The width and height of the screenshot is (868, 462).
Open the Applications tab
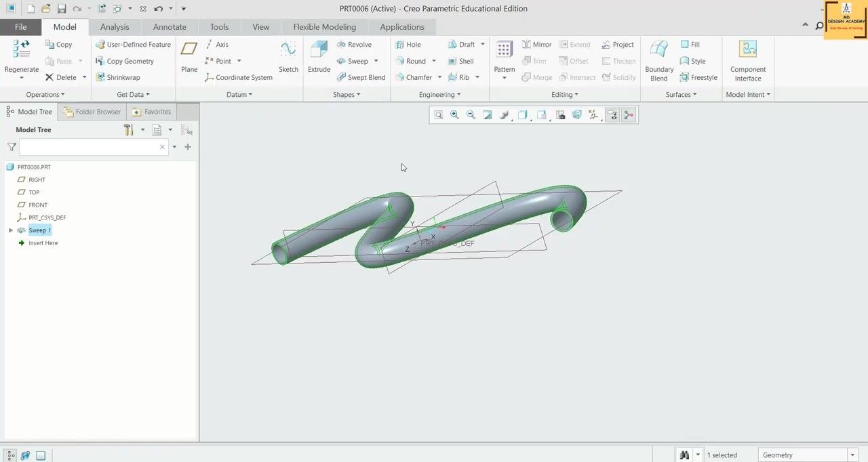pyautogui.click(x=402, y=27)
